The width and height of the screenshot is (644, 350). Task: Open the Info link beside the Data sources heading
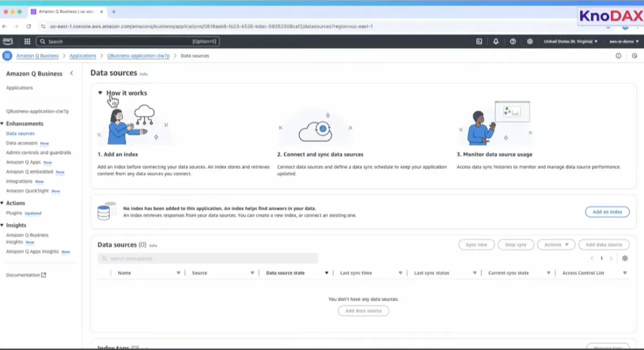tap(143, 74)
